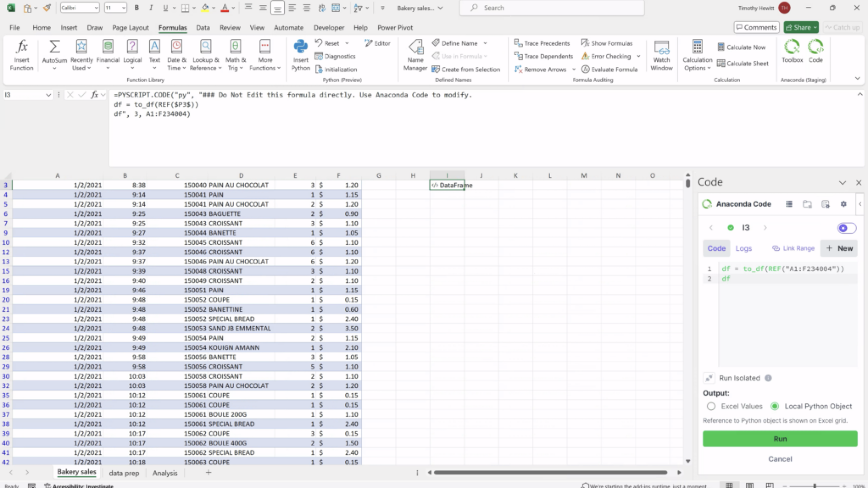Viewport: 868px width, 488px height.
Task: Open More Functions menu
Action: pos(265,55)
